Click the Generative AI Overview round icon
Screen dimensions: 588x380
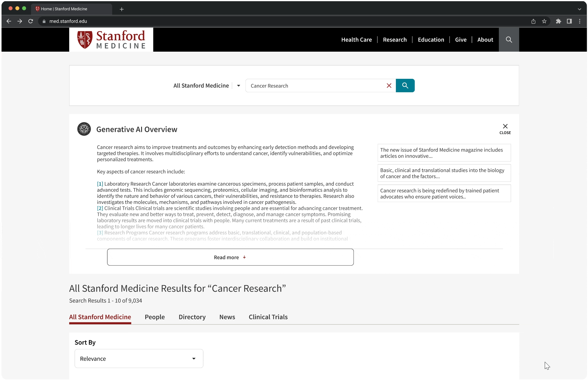(x=84, y=129)
